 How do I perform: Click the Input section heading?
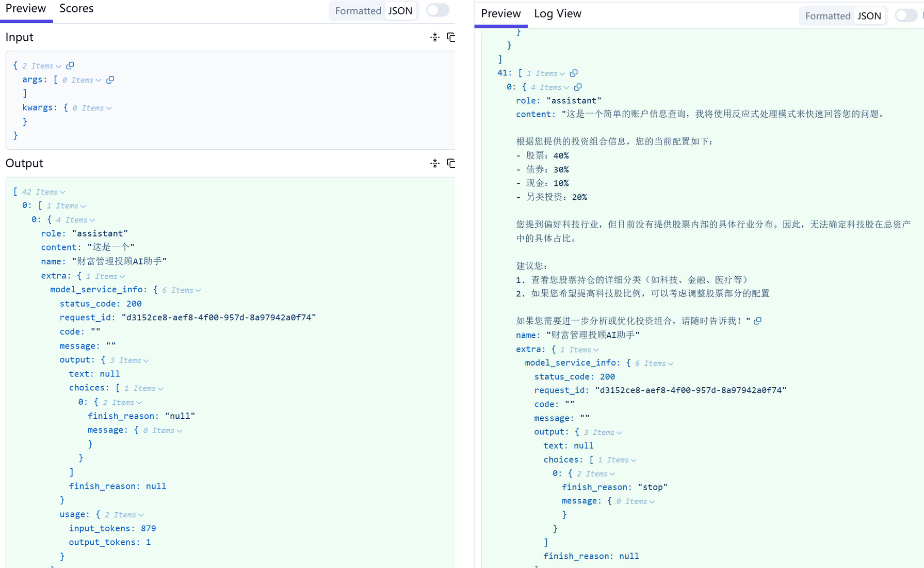[x=19, y=37]
